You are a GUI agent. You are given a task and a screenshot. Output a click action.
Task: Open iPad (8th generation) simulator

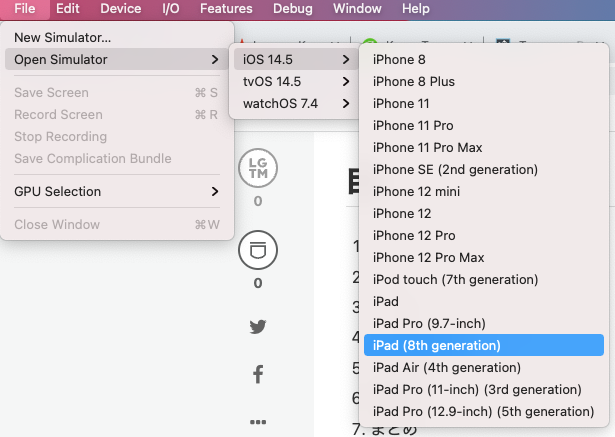tap(484, 345)
